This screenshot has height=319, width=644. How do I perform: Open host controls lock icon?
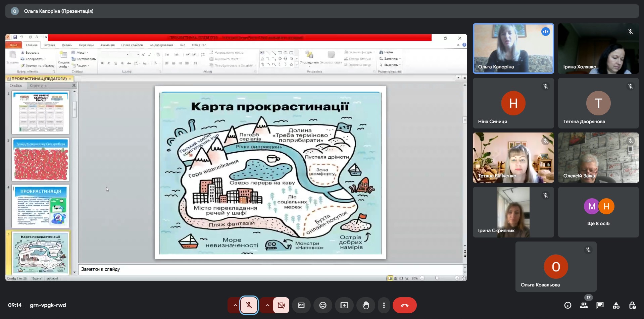632,305
